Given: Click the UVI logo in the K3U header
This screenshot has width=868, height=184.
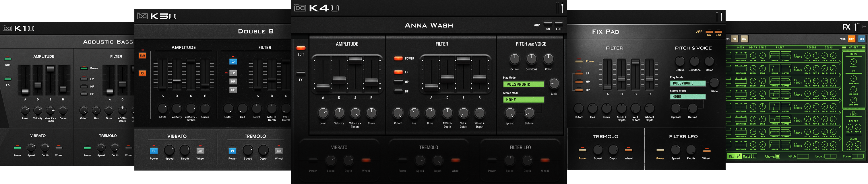Looking at the screenshot, I should click(143, 16).
